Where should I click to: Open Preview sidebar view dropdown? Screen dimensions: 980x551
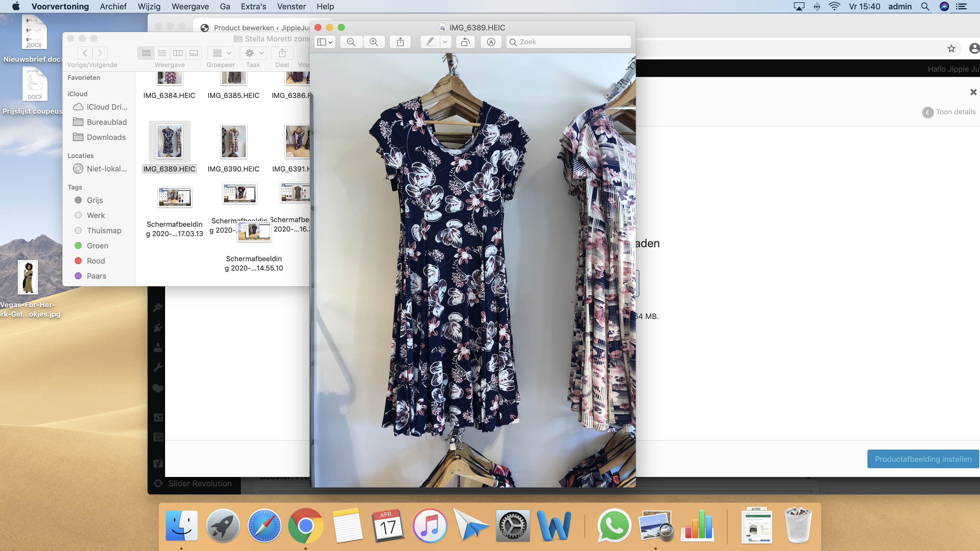coord(325,42)
